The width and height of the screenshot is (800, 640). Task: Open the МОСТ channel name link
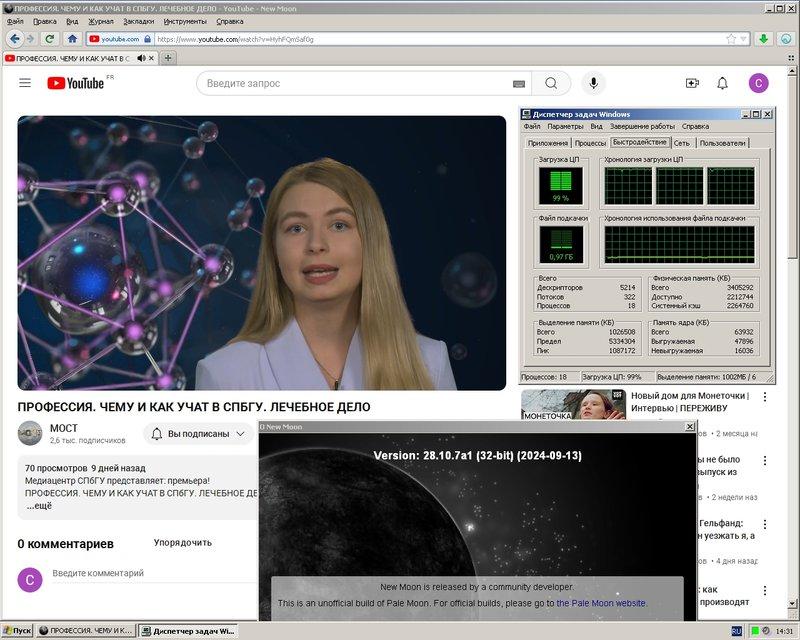click(x=64, y=428)
